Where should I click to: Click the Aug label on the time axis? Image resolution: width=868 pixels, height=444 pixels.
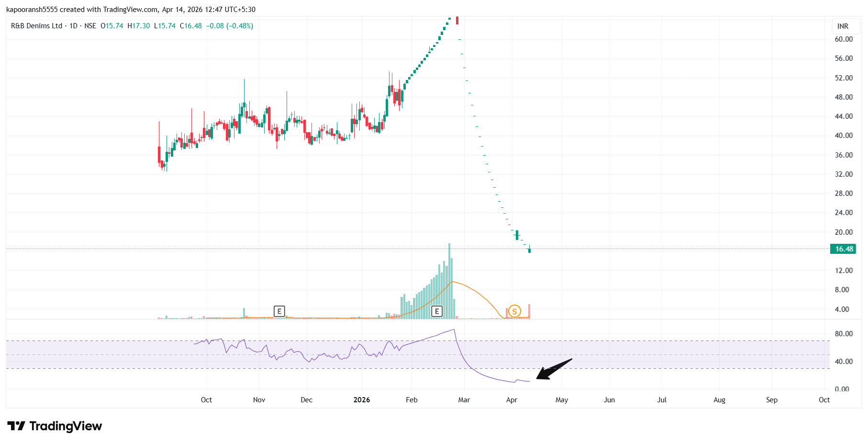click(719, 400)
